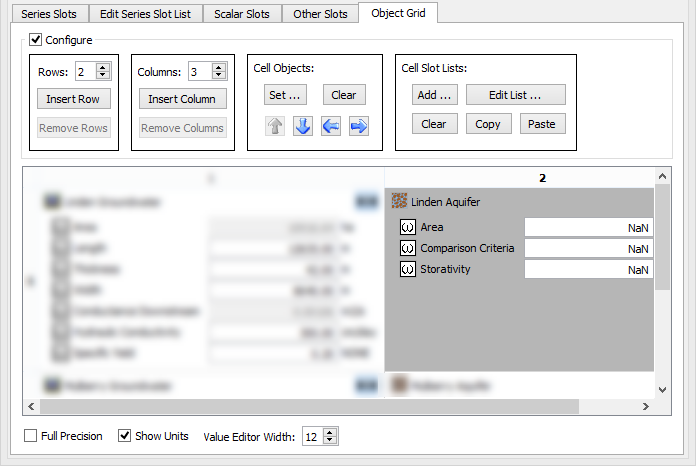Enable the Full Precision checkbox
696x466 pixels.
[31, 436]
